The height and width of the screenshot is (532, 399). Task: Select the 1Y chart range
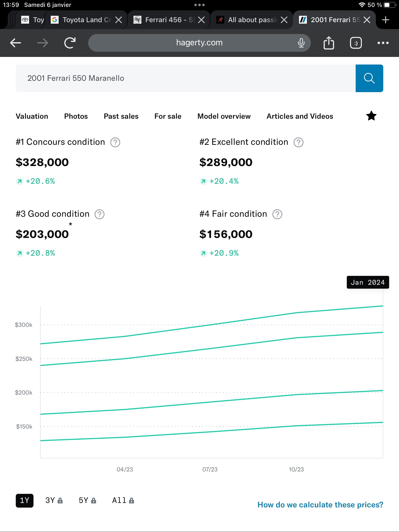[x=25, y=500]
